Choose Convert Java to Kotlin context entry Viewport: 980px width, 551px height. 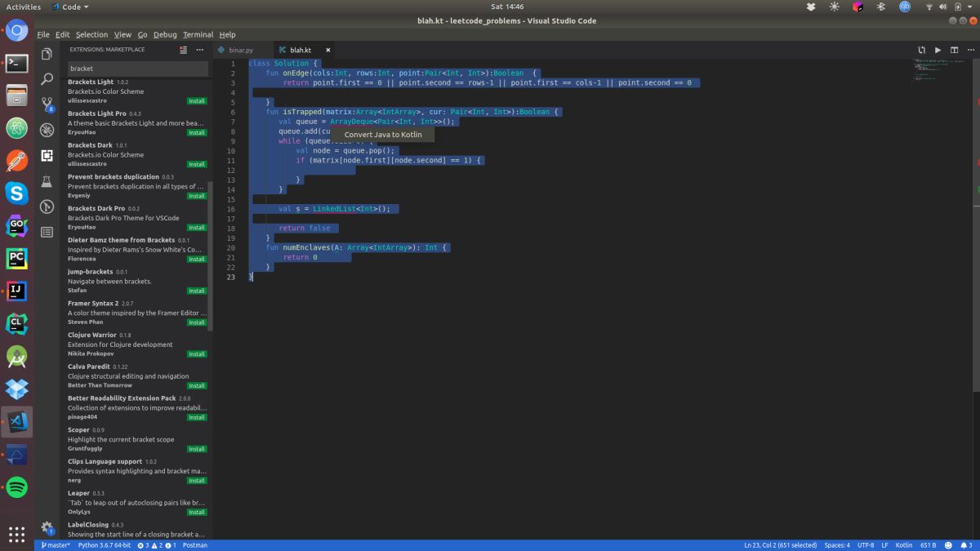(383, 135)
